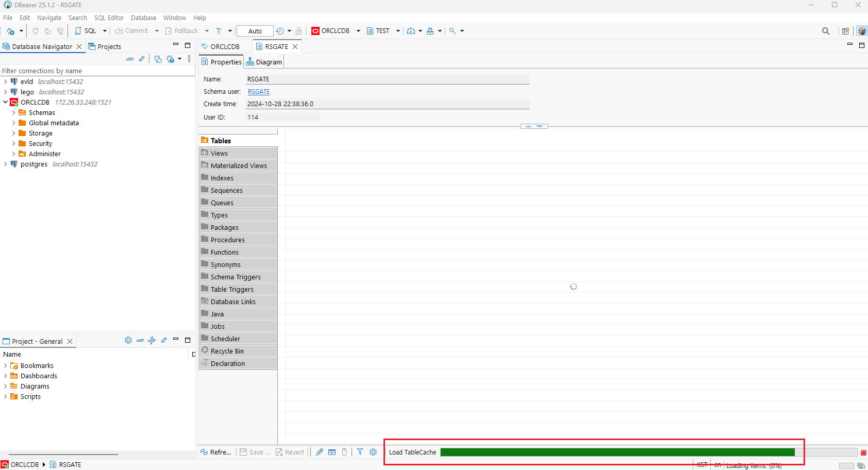Switch to the Diagram tab
The width and height of the screenshot is (868, 470).
click(x=264, y=62)
